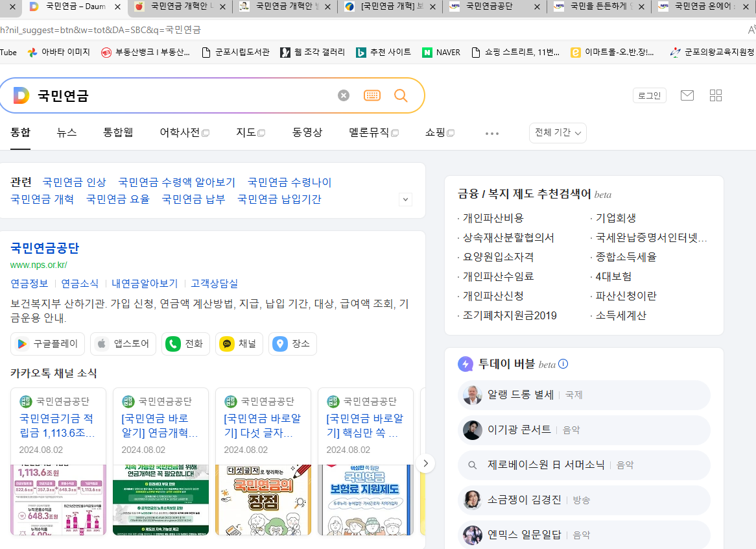Clear the search query with X icon
The image size is (756, 549).
343,95
